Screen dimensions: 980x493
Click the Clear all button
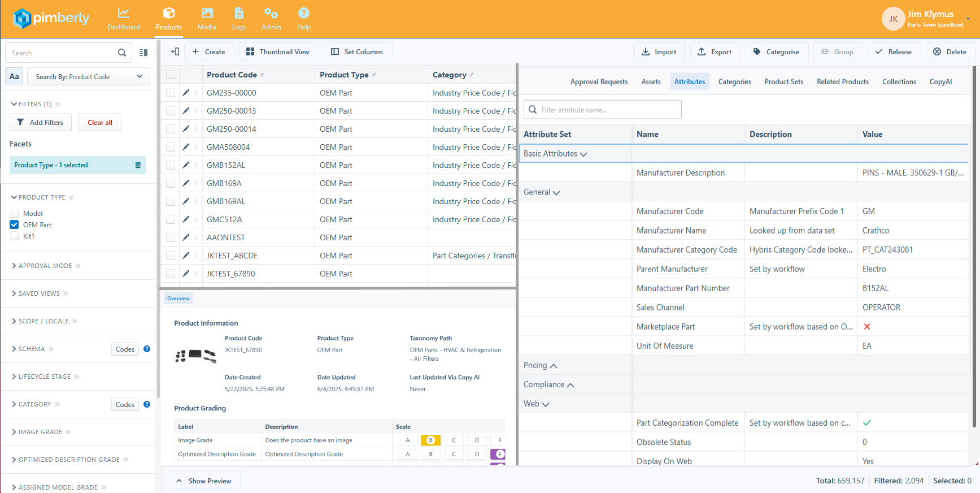click(100, 123)
